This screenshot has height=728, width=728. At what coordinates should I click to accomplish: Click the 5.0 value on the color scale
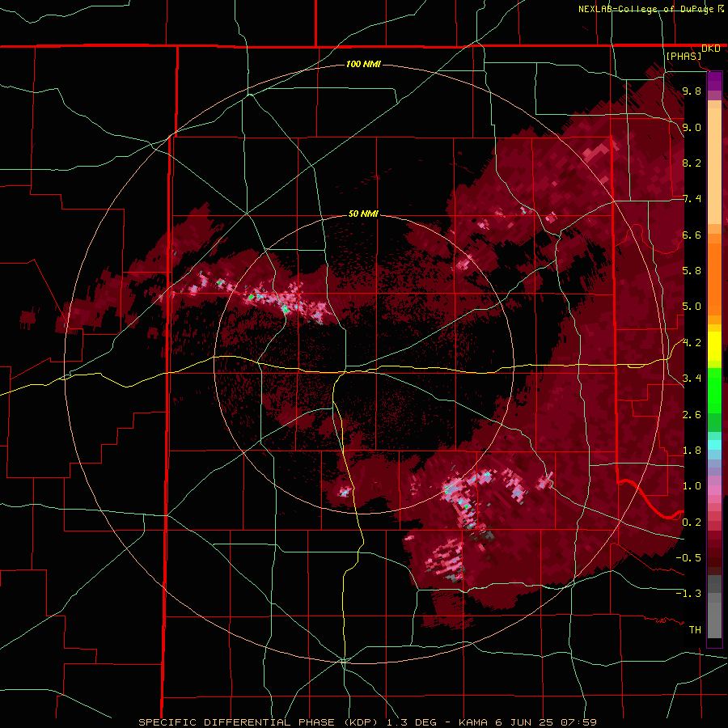coord(692,307)
